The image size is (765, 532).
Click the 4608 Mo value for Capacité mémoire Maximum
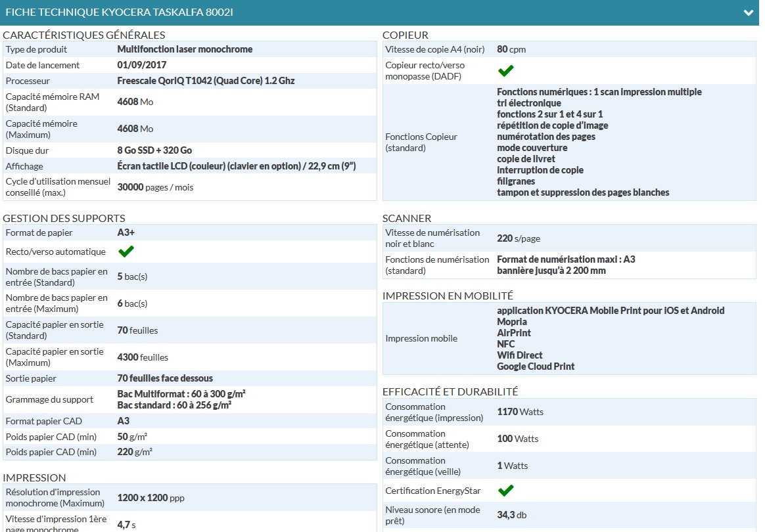[x=135, y=129]
